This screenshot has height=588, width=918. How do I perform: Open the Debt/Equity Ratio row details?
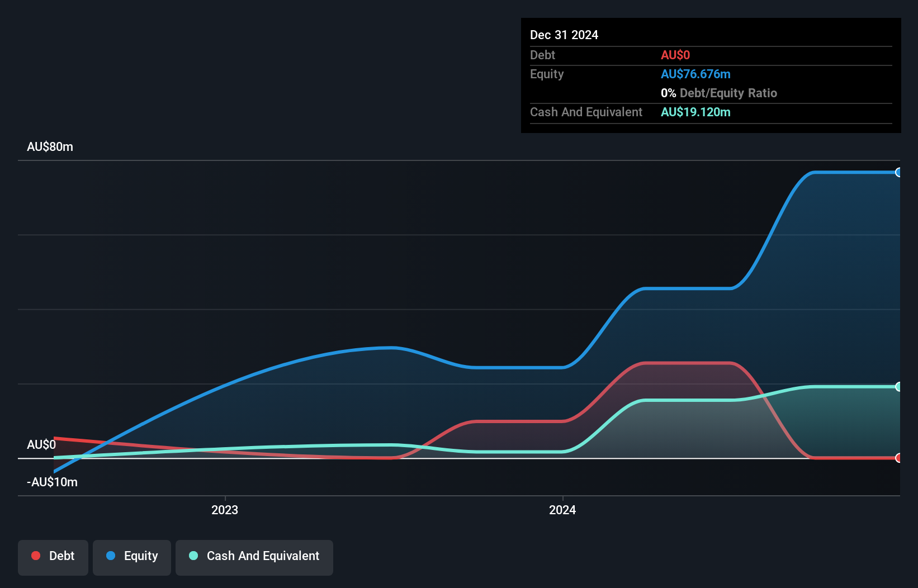point(719,93)
